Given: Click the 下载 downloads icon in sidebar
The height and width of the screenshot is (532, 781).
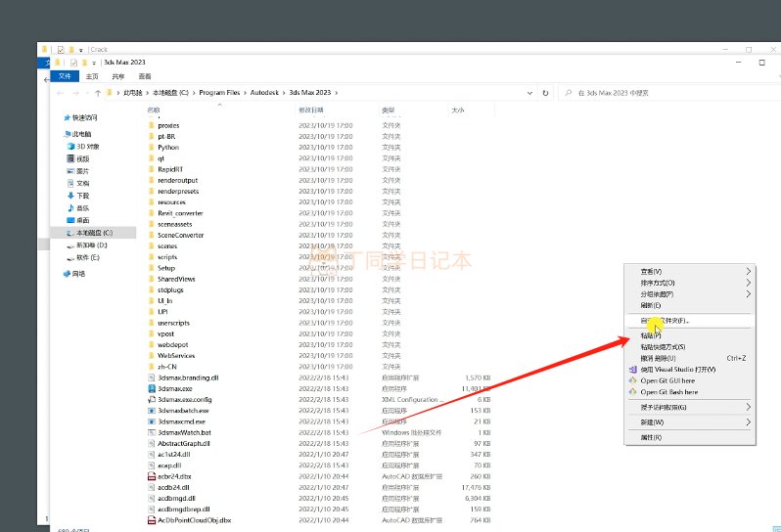Looking at the screenshot, I should coord(70,196).
